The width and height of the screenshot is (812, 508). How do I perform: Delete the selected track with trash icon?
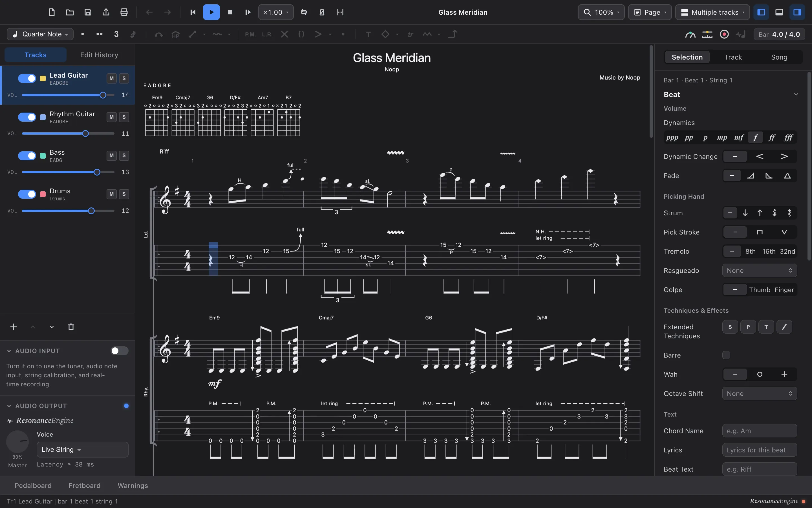71,327
